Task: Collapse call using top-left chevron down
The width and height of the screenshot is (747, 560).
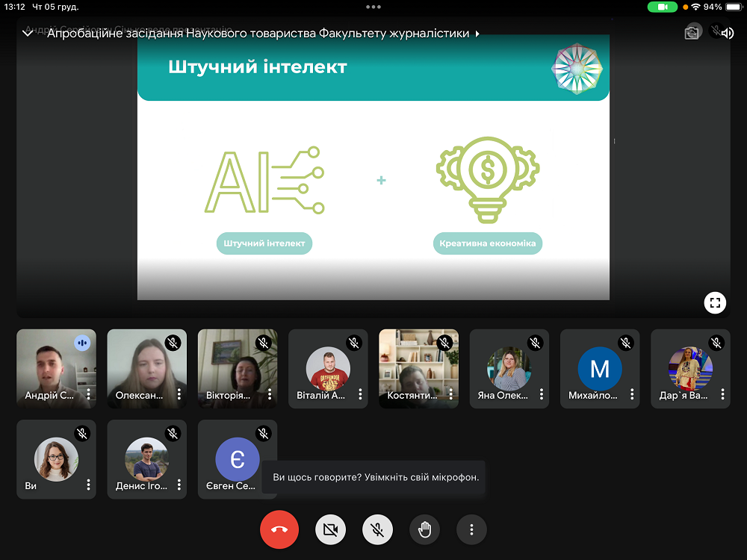Action: tap(28, 34)
